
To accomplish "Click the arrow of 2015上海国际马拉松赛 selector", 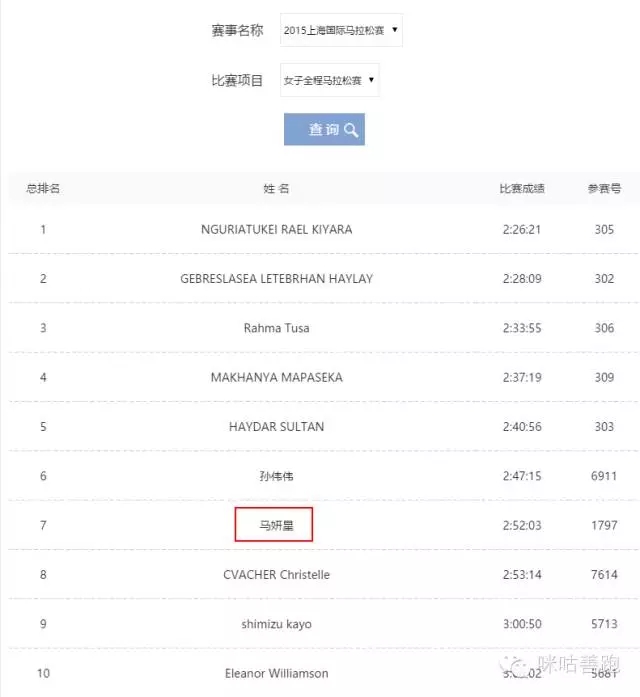I will click(394, 30).
